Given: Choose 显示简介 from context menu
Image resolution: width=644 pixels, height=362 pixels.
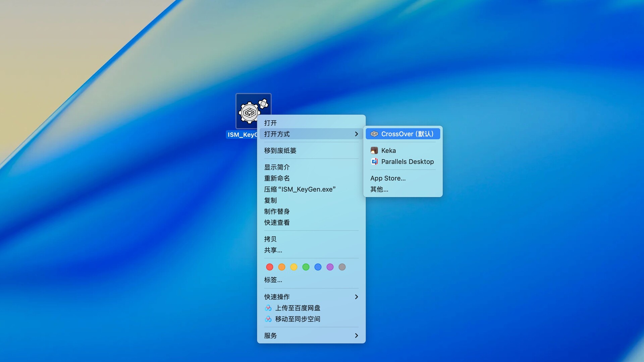Looking at the screenshot, I should 277,167.
